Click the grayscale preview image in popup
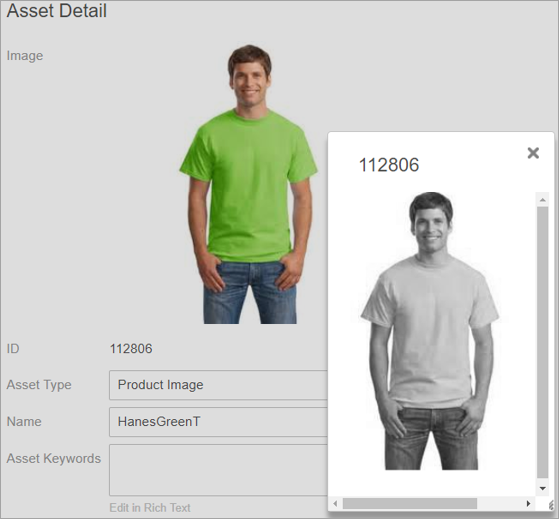The width and height of the screenshot is (559, 519). (430, 331)
